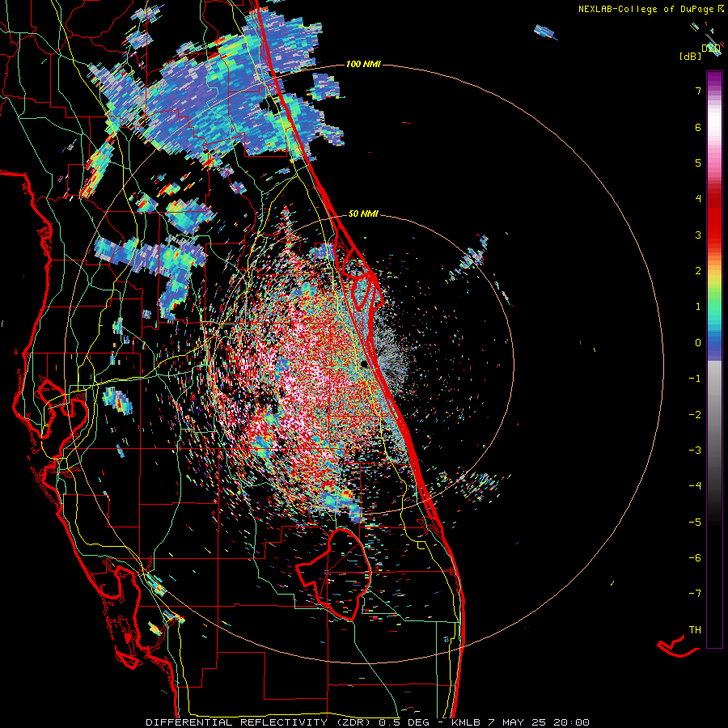Click the -6 value on color scale
This screenshot has width=728, height=728.
click(x=695, y=558)
